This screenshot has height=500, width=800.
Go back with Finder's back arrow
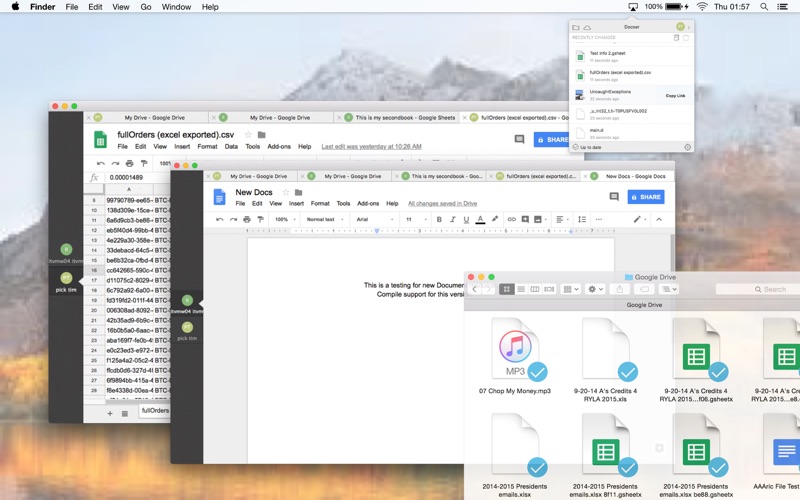click(x=474, y=289)
